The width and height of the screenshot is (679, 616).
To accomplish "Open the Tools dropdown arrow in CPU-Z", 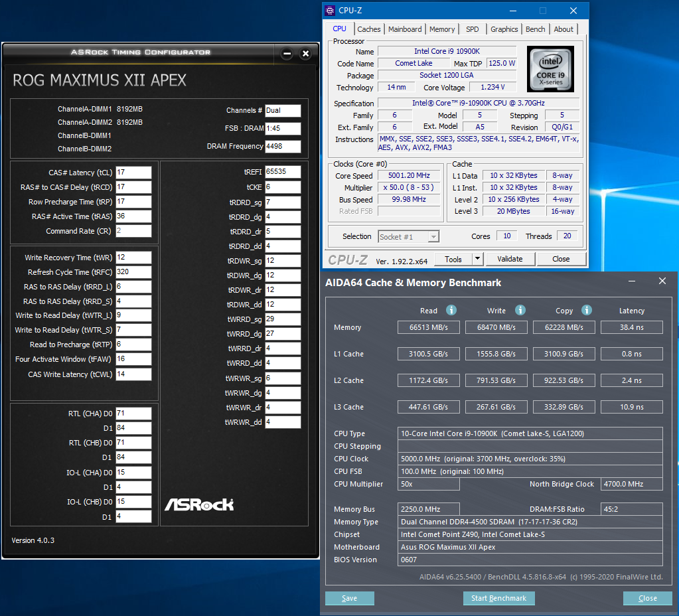I will tap(477, 259).
